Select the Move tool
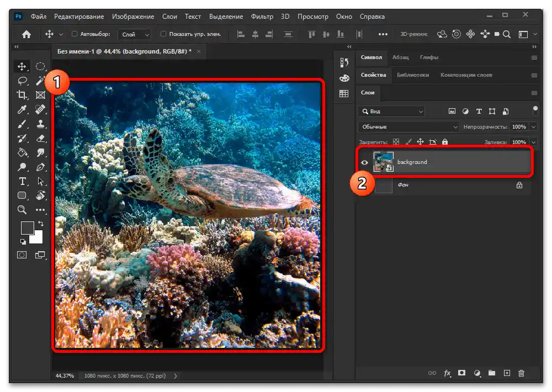Image resolution: width=552 pixels, height=392 pixels. [22, 66]
